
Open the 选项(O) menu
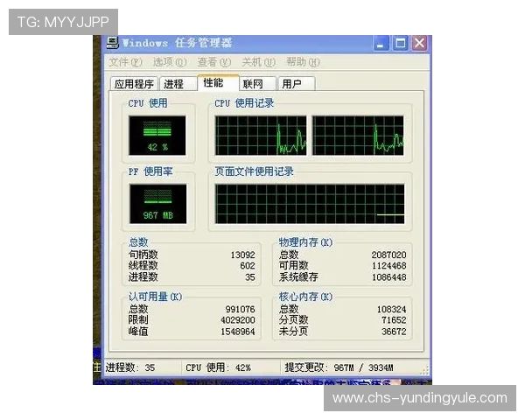click(170, 62)
